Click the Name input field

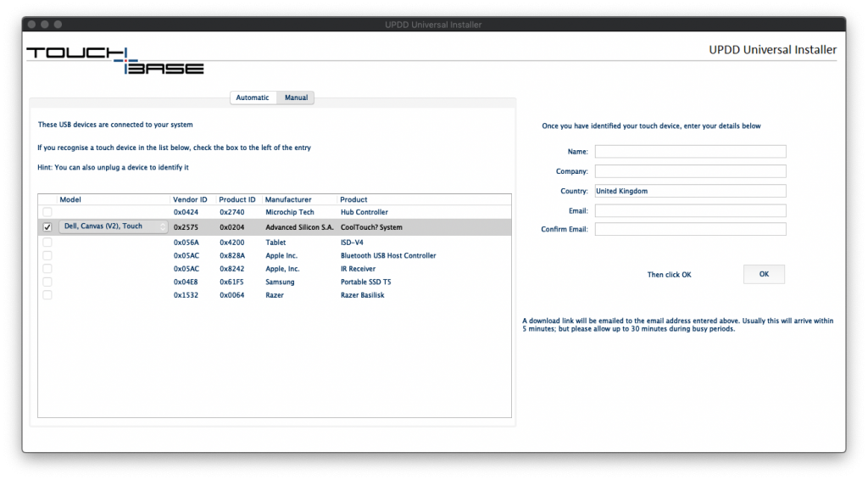[690, 151]
